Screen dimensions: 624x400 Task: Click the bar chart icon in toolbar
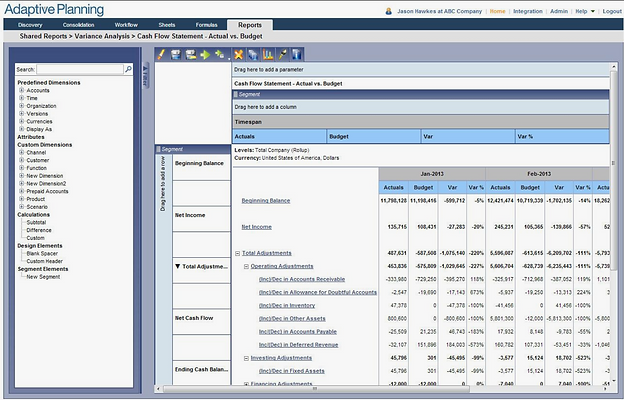point(268,55)
